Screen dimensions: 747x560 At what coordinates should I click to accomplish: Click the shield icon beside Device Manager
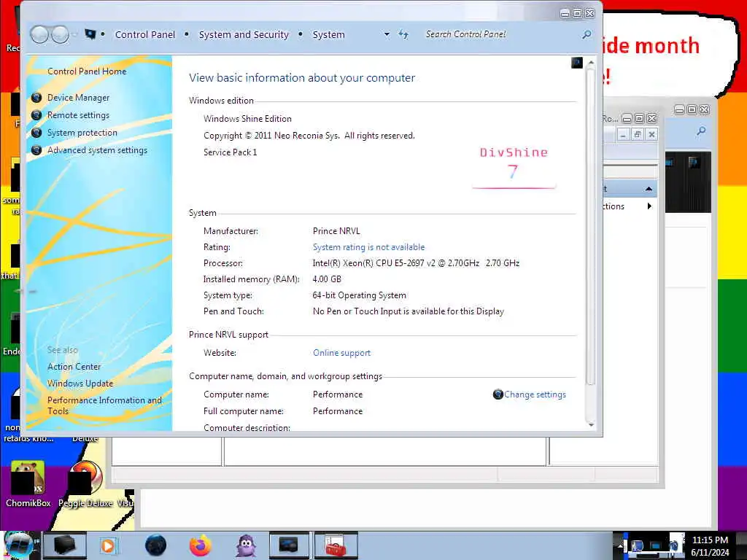36,98
